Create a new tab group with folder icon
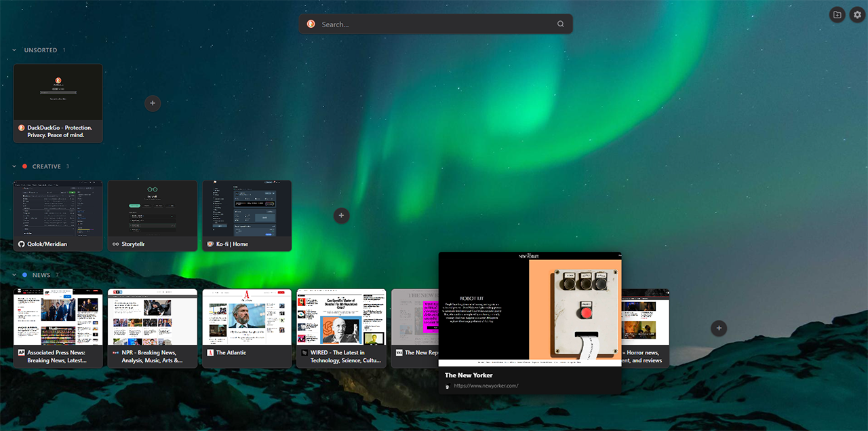This screenshot has width=868, height=431. (x=837, y=15)
